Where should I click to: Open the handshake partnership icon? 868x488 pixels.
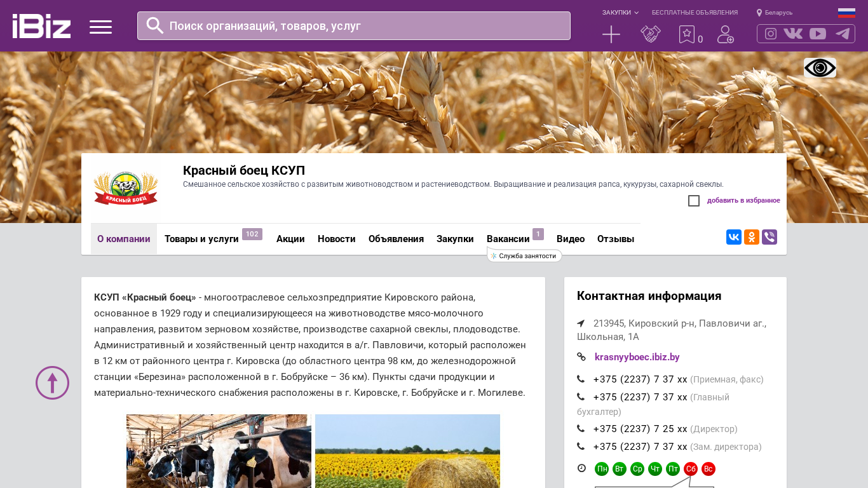650,34
